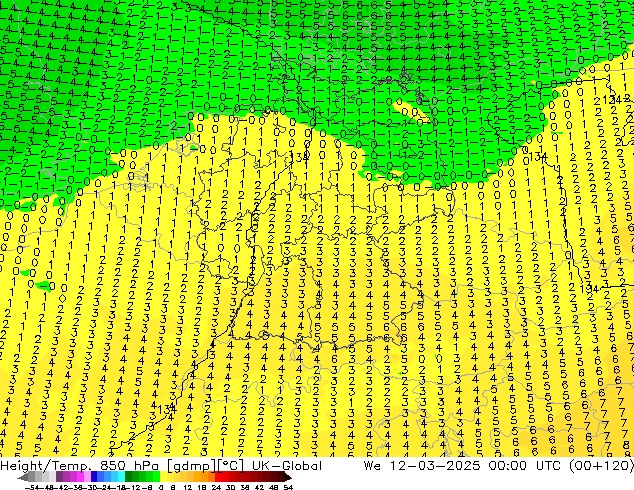Screen dimensions: 634x490
Task: Click the "UTC" timezone label
Action: (548, 466)
